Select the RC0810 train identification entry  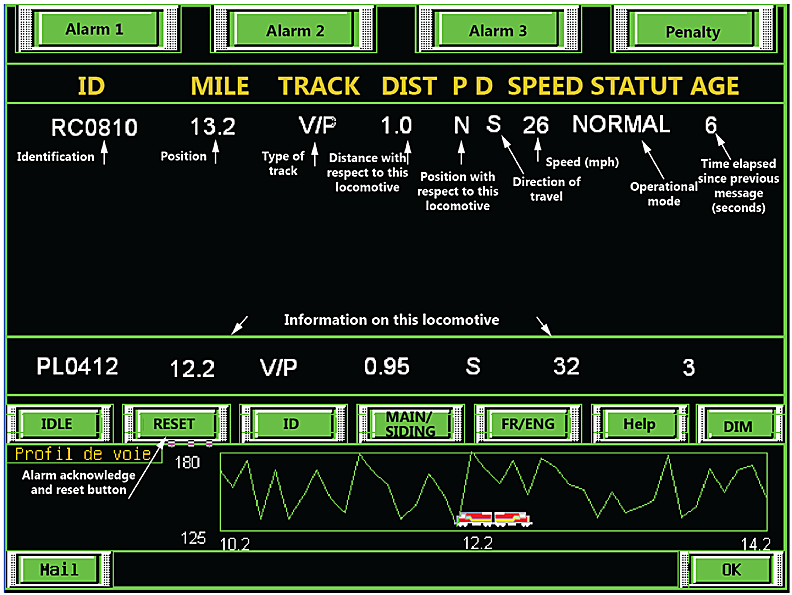[94, 127]
